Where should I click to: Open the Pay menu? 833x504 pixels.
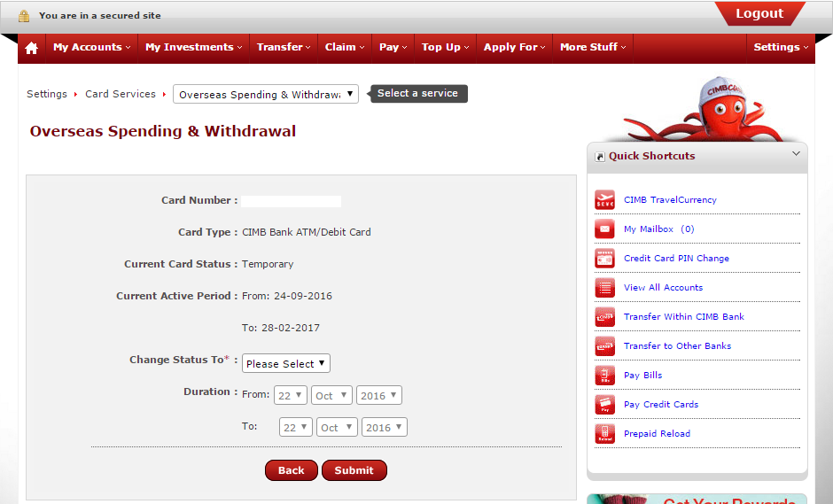393,47
